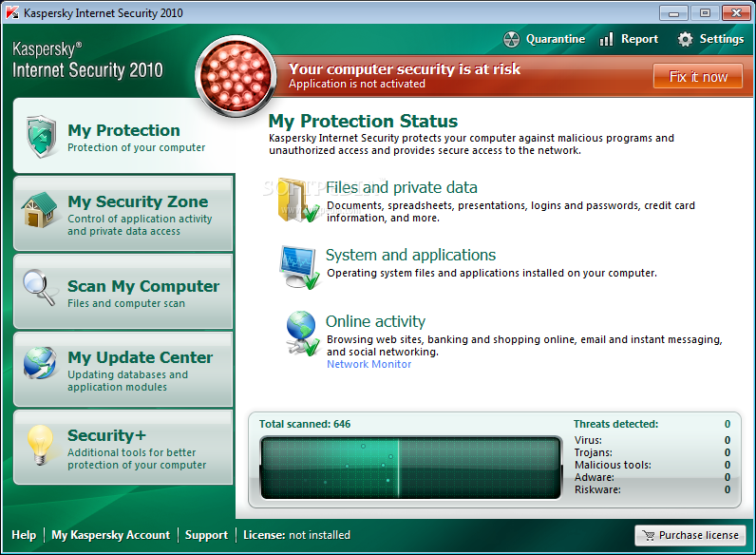Screen dimensions: 756x555
Task: Click License: not installed status
Action: click(296, 535)
